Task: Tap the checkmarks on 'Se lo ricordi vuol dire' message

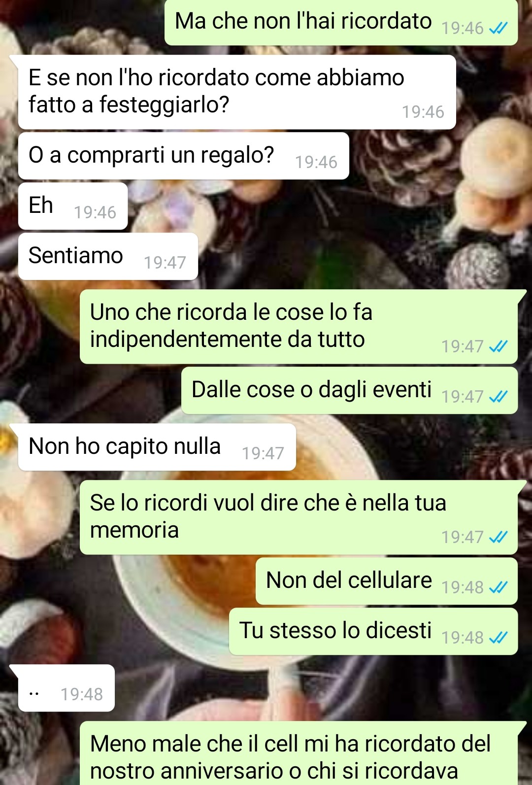Action: coord(498,537)
